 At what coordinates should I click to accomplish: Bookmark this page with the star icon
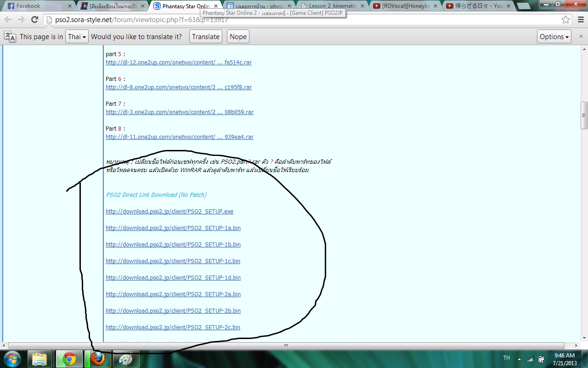pos(566,20)
